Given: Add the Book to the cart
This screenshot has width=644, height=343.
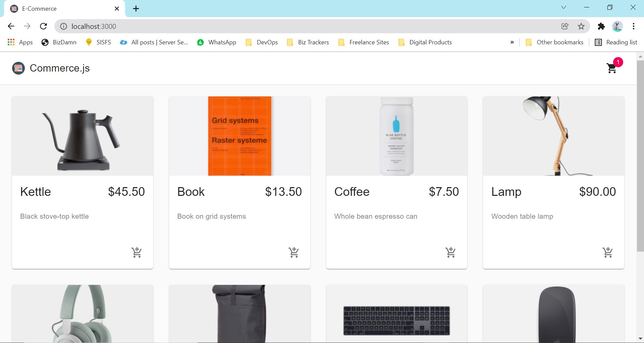Looking at the screenshot, I should (x=294, y=253).
